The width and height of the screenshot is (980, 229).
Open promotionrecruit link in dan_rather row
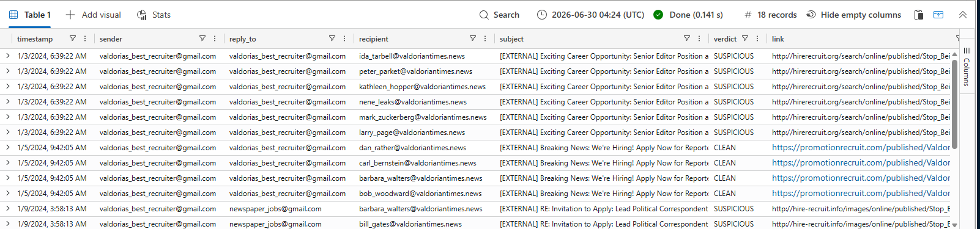[x=861, y=147]
